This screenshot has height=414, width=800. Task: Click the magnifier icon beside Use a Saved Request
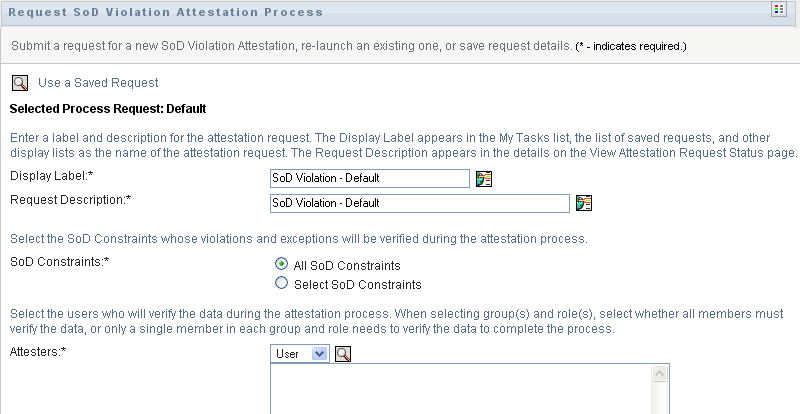pyautogui.click(x=19, y=83)
